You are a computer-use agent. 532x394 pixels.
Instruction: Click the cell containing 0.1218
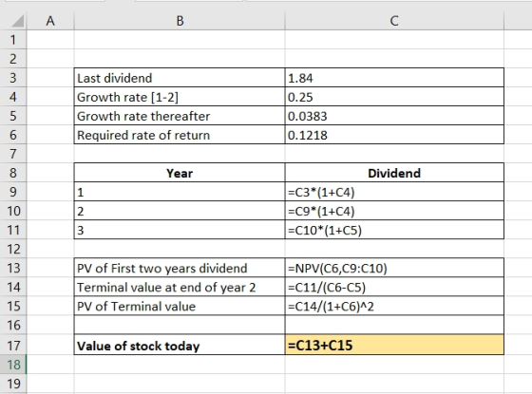394,135
